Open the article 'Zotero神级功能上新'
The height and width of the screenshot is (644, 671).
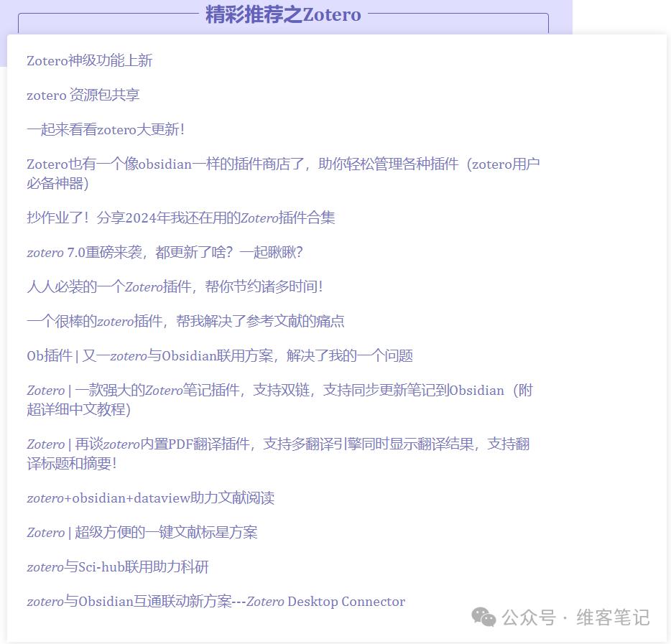tap(89, 61)
